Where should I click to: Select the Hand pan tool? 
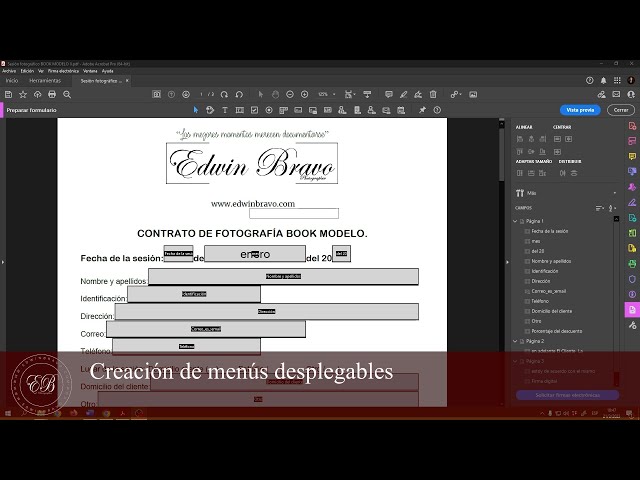[275, 95]
